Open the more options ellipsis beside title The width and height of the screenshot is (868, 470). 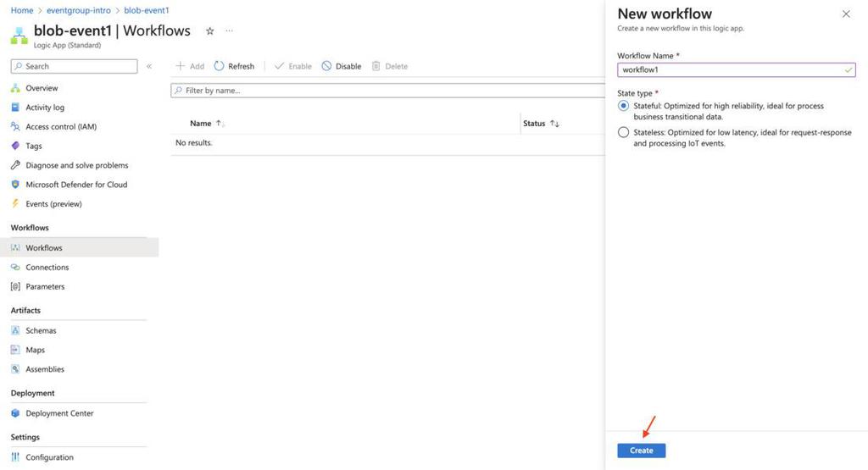229,31
